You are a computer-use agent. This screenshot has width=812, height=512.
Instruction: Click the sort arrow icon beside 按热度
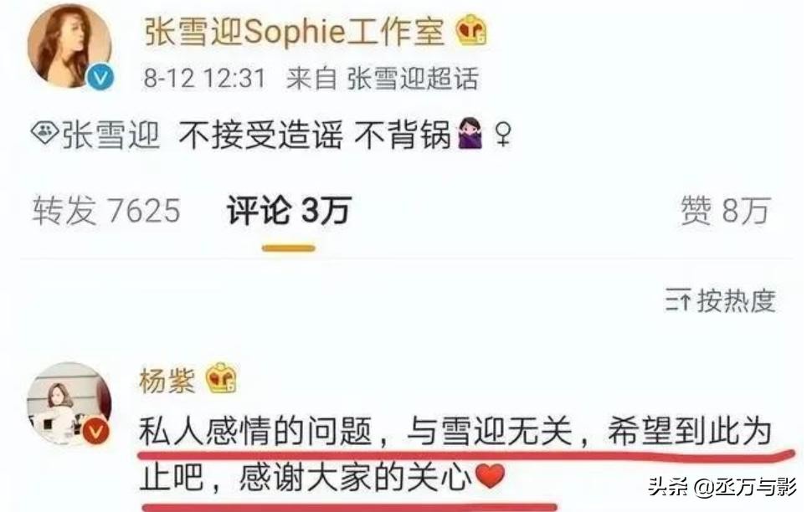(678, 300)
